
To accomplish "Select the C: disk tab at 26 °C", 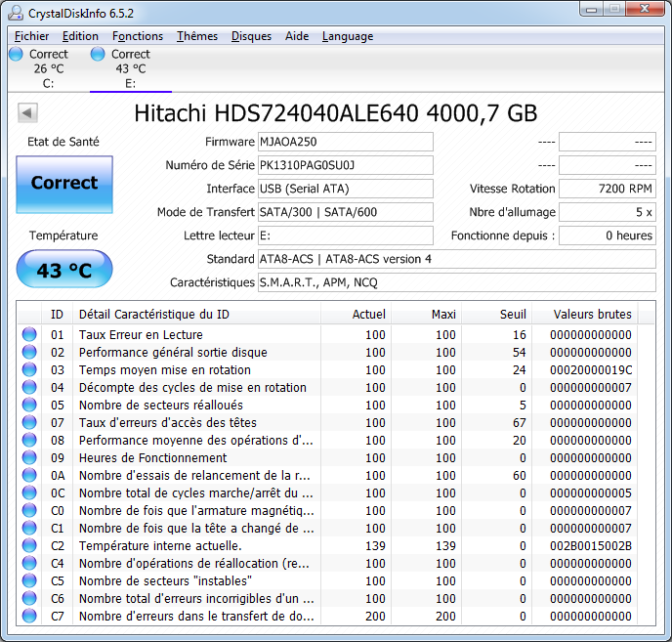I will click(x=49, y=68).
